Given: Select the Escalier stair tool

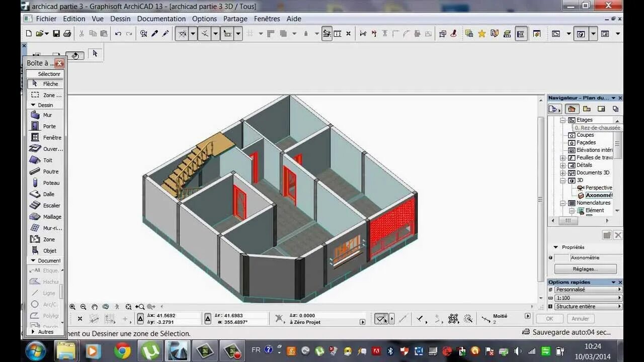Looking at the screenshot, I should (45, 206).
